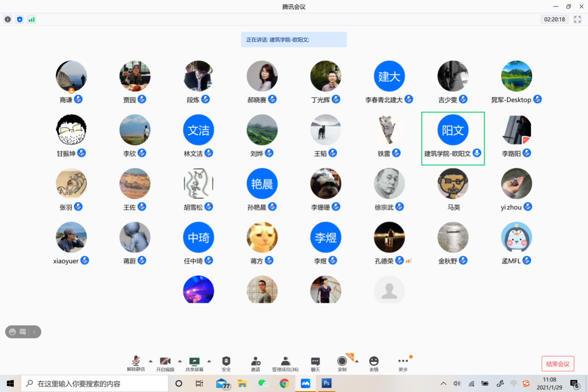Open the 安全 security options

point(226,363)
